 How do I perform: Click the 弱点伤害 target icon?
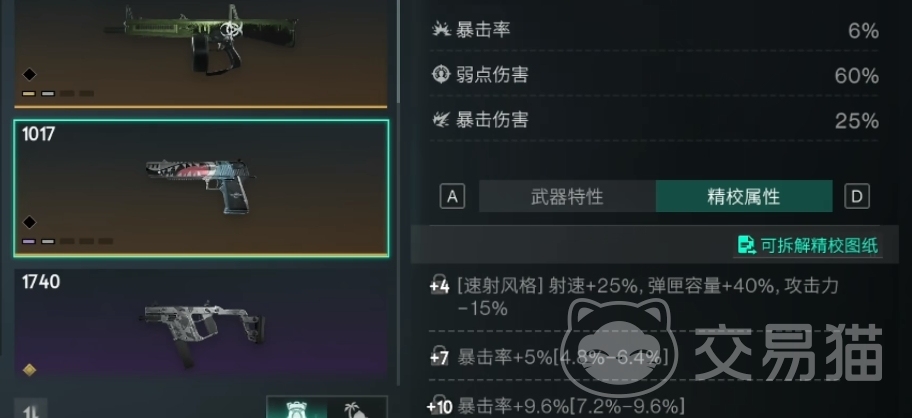[x=441, y=74]
